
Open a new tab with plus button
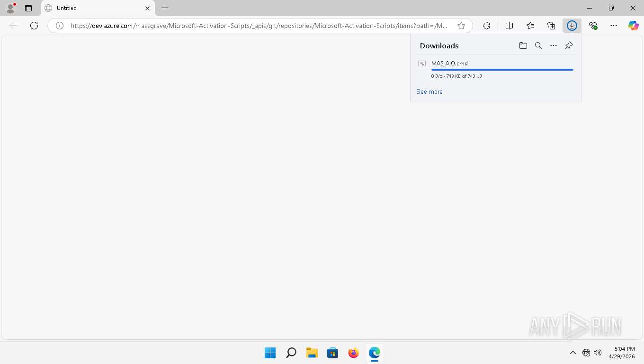click(165, 8)
